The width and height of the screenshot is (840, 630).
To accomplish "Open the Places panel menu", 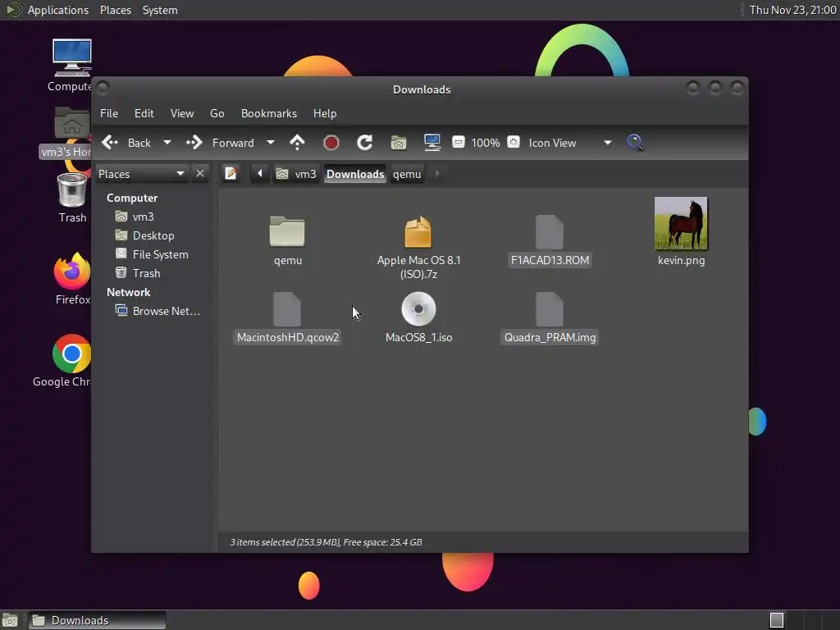I will tap(115, 10).
